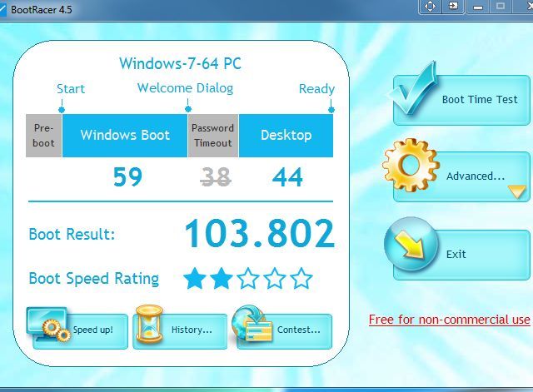Image resolution: width=533 pixels, height=392 pixels.
Task: Start the Boot Time Test button
Action: (x=461, y=100)
